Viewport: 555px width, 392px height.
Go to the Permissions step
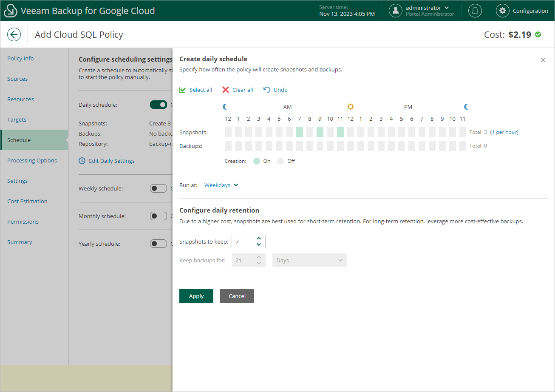(x=34, y=222)
